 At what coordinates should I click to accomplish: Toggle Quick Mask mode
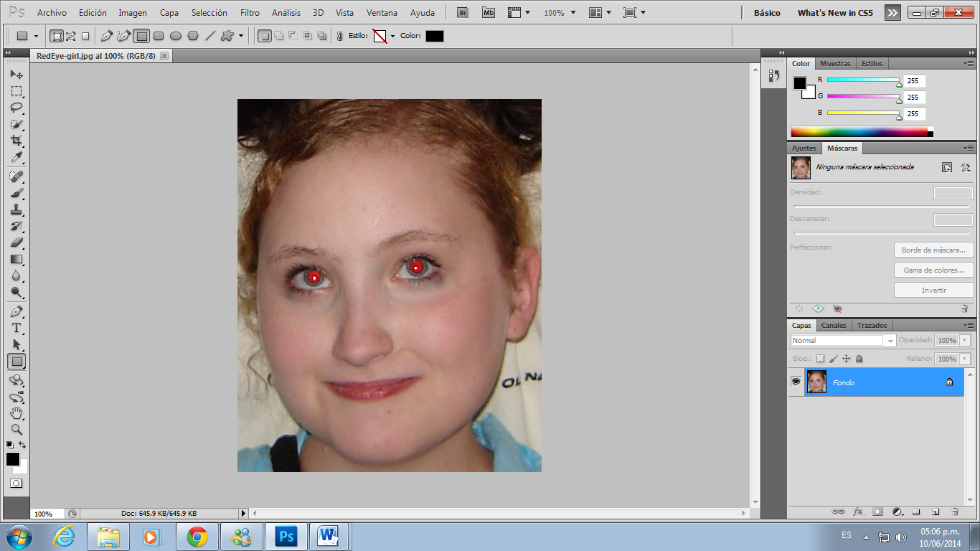pyautogui.click(x=17, y=484)
